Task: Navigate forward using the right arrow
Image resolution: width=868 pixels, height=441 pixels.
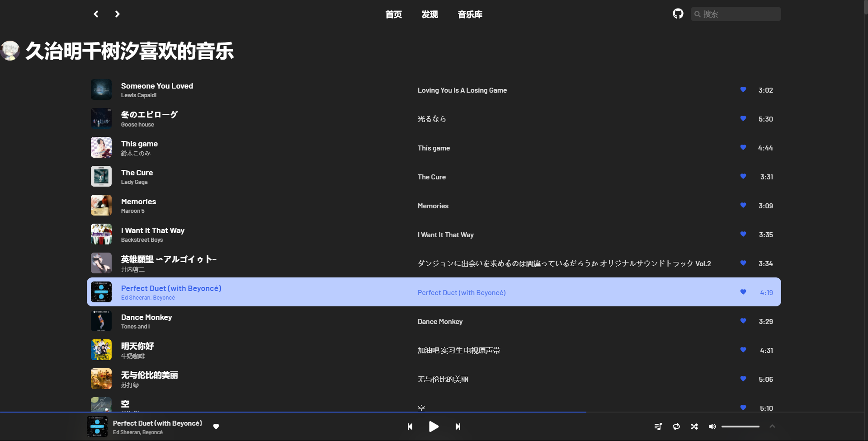Action: (x=117, y=14)
